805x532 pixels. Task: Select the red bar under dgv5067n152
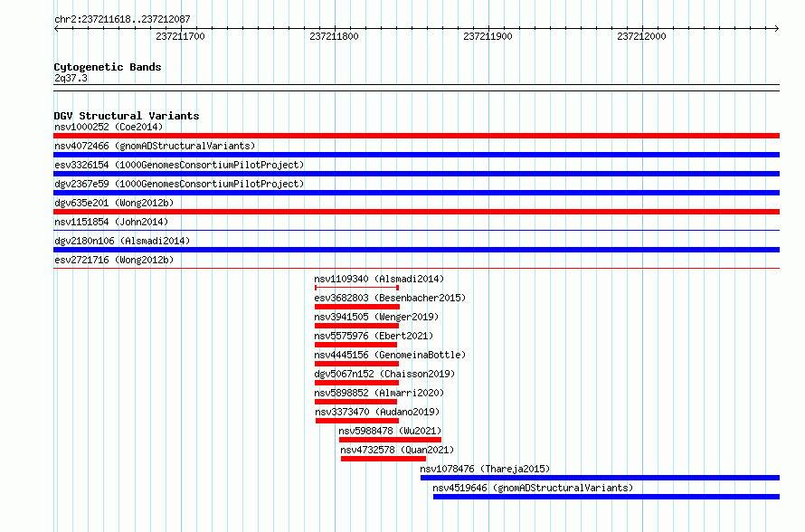pyautogui.click(x=356, y=383)
